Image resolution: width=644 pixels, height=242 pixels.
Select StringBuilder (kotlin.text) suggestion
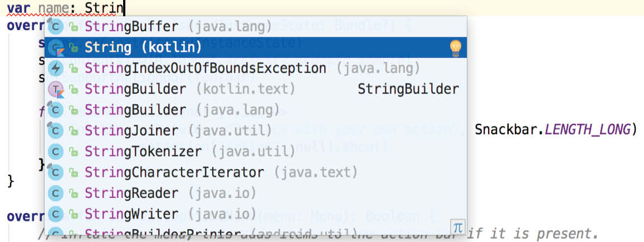click(255, 89)
